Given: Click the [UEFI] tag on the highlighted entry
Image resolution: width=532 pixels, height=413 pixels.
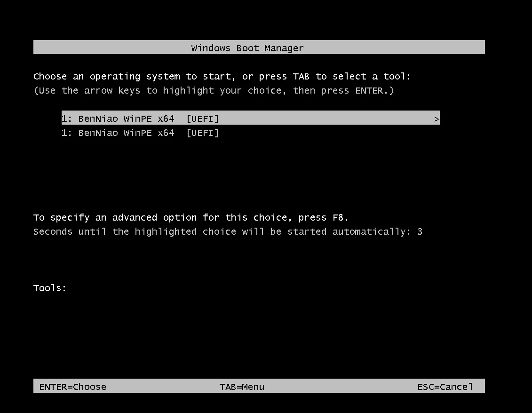Looking at the screenshot, I should tap(202, 119).
